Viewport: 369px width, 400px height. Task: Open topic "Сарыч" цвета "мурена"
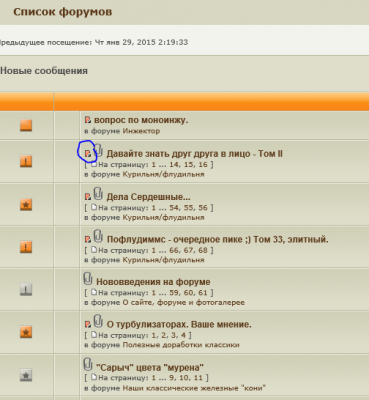(x=150, y=368)
